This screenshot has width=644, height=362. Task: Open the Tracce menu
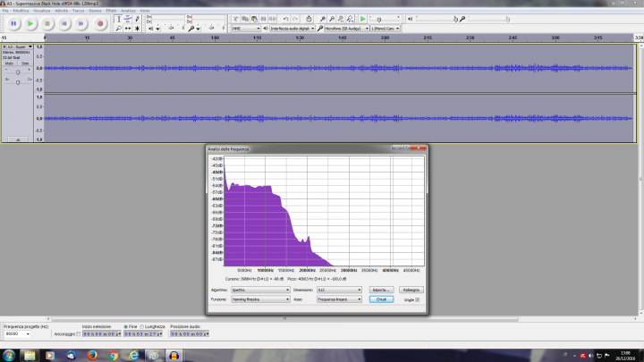(78, 11)
